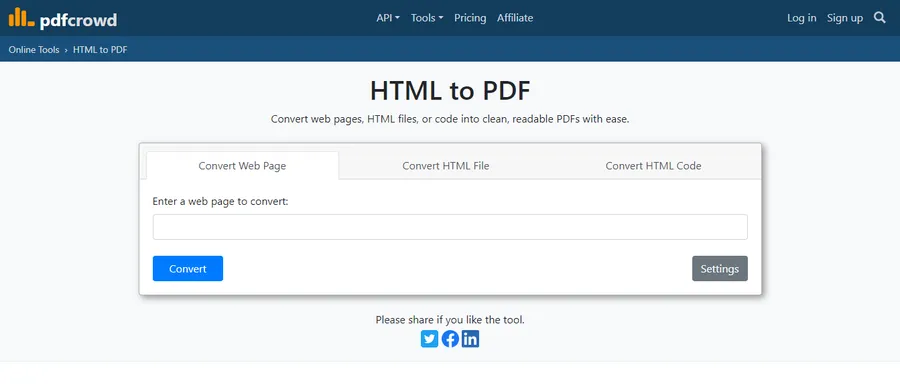Go to Online Tools breadcrumb
900x389 pixels.
point(34,50)
